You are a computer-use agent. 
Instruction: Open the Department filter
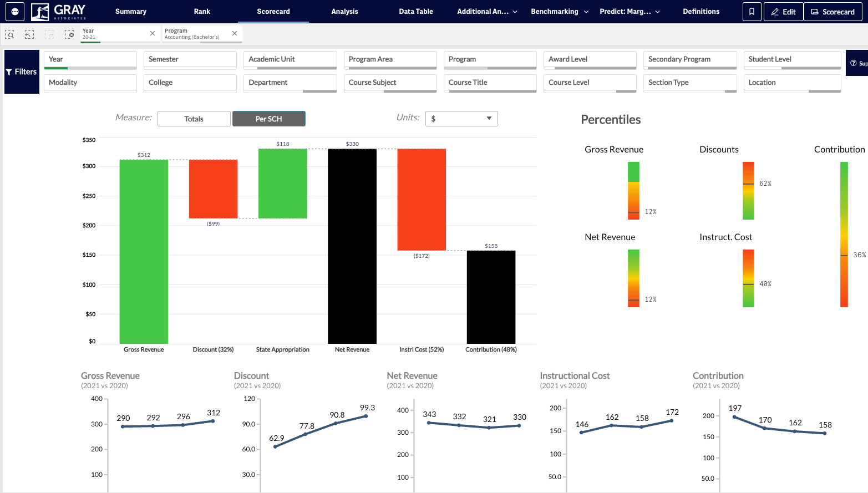click(x=290, y=83)
